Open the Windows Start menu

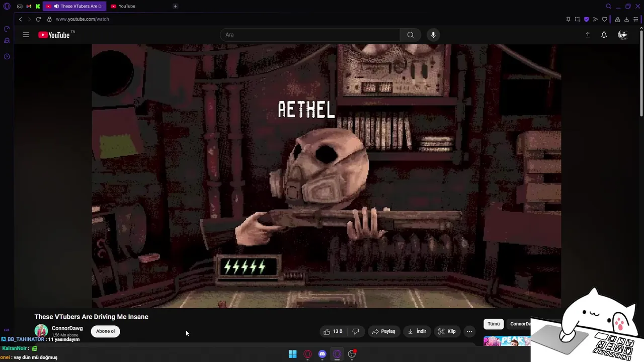coord(292,354)
